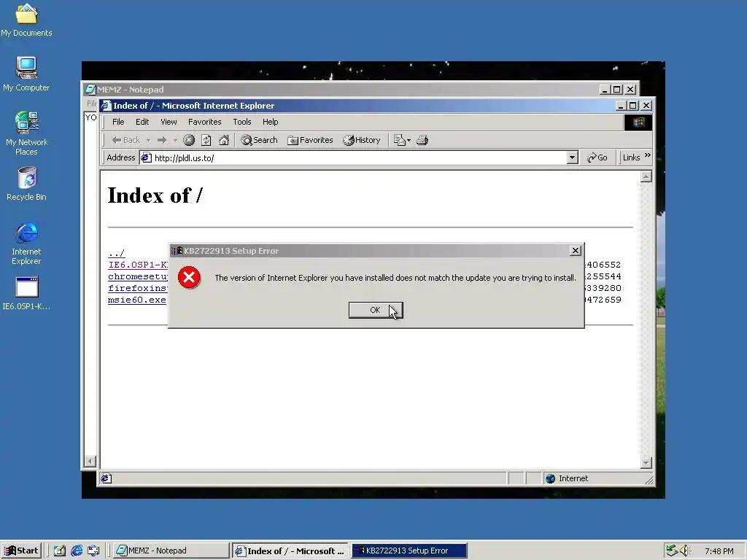Image resolution: width=747 pixels, height=560 pixels.
Task: Open the Edit menu in Internet Explorer
Action: (x=142, y=122)
